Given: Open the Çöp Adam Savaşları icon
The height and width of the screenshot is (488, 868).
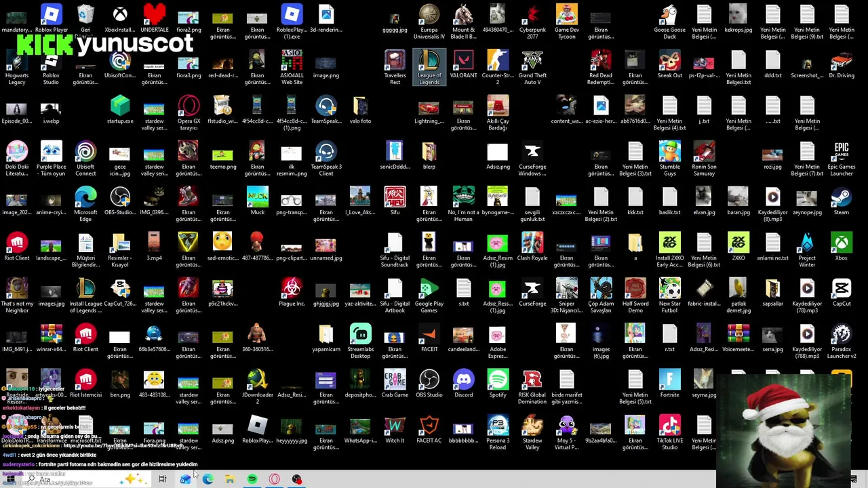Looking at the screenshot, I should [x=601, y=296].
